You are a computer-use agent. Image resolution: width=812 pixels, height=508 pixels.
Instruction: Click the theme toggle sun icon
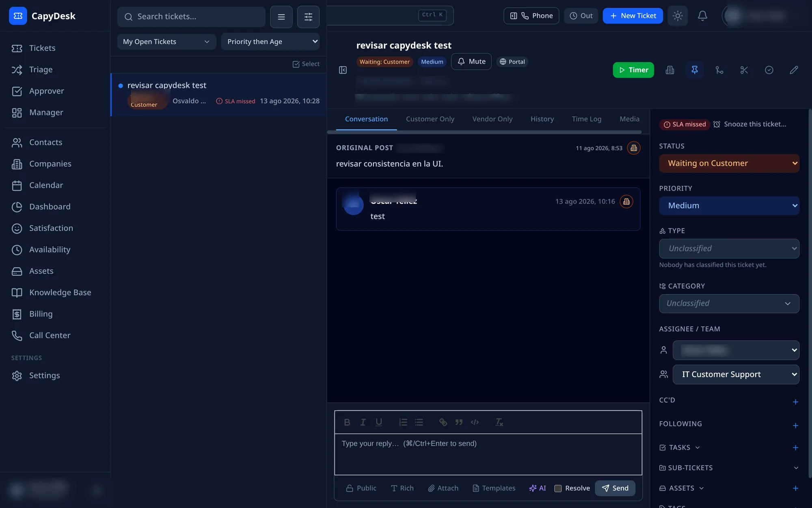(x=678, y=16)
